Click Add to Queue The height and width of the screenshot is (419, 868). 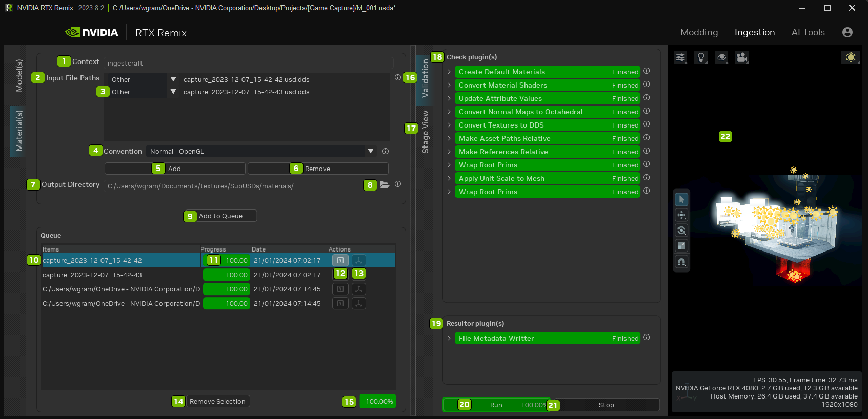pyautogui.click(x=220, y=216)
